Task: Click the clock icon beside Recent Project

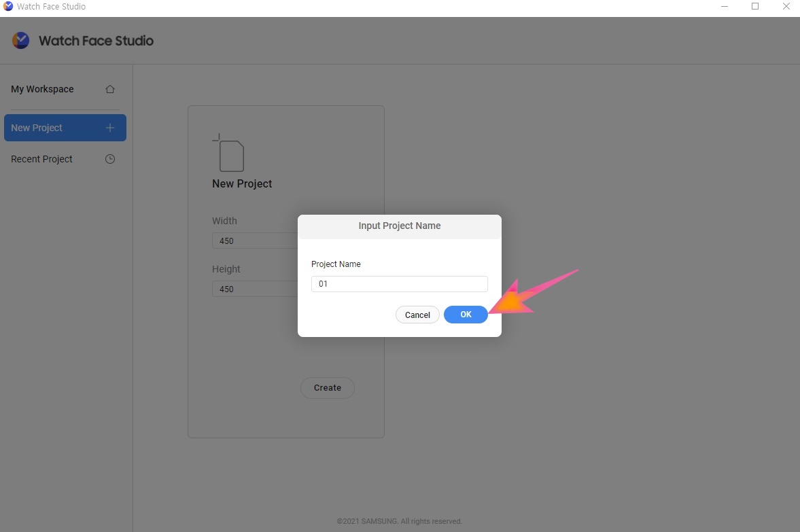Action: (109, 159)
